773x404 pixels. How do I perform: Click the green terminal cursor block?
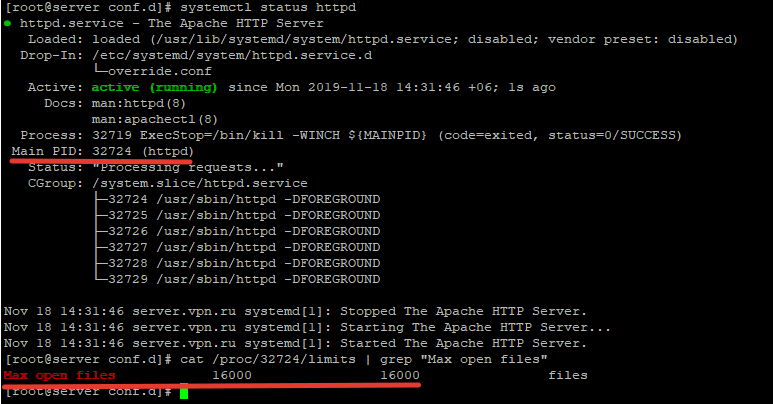click(184, 392)
